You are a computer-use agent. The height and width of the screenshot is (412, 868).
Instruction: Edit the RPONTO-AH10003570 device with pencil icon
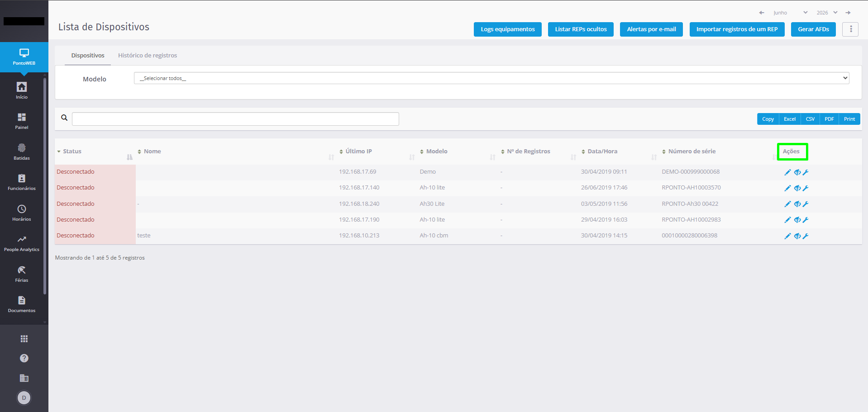tap(787, 188)
